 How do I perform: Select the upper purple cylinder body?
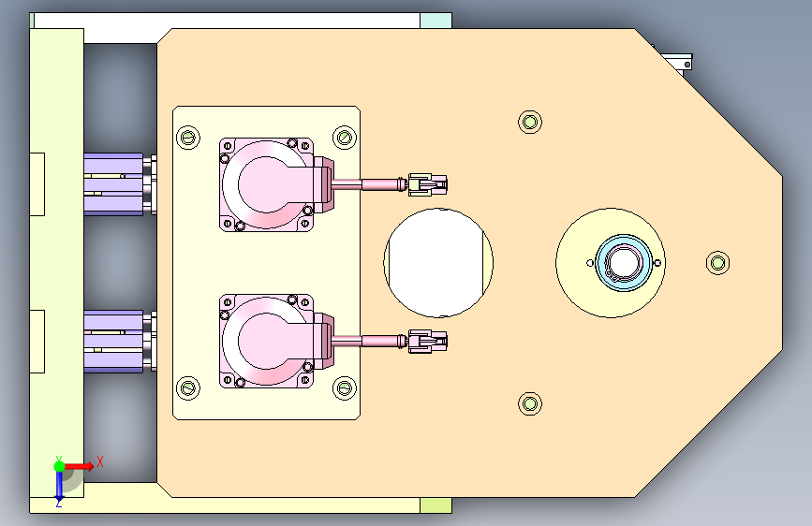coord(113,184)
